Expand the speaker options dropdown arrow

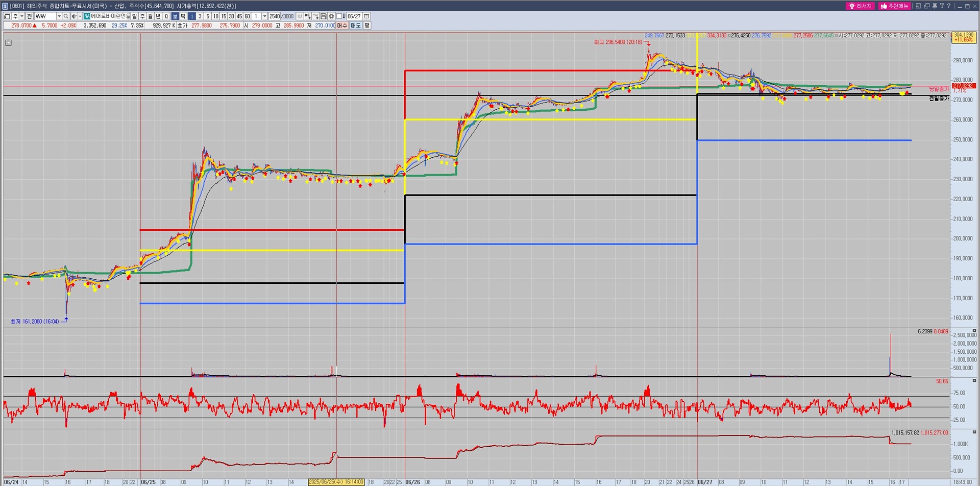click(x=80, y=16)
